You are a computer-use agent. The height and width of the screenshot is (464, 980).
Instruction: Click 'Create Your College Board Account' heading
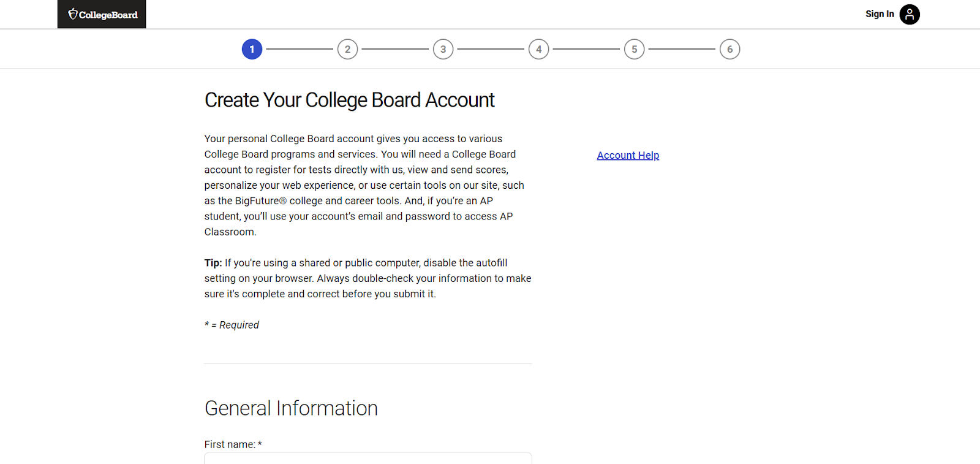click(349, 100)
